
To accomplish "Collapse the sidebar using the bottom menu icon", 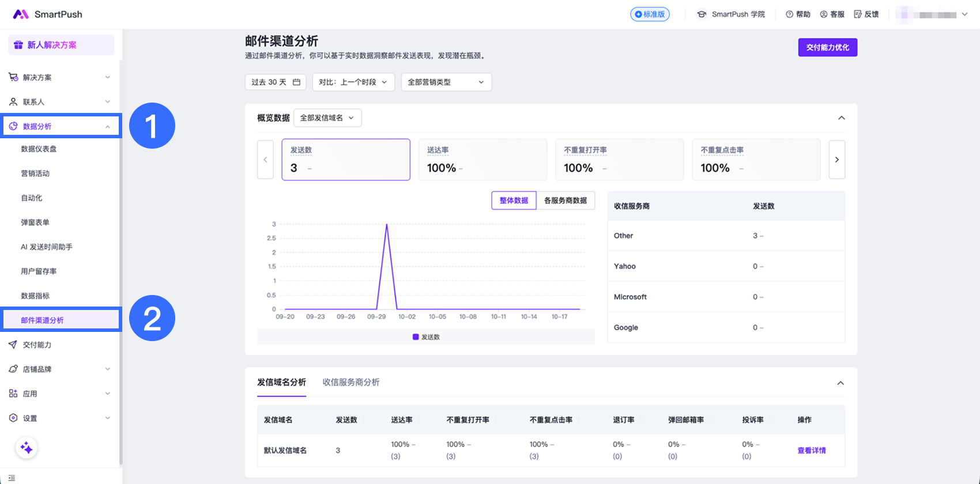I will [x=12, y=478].
